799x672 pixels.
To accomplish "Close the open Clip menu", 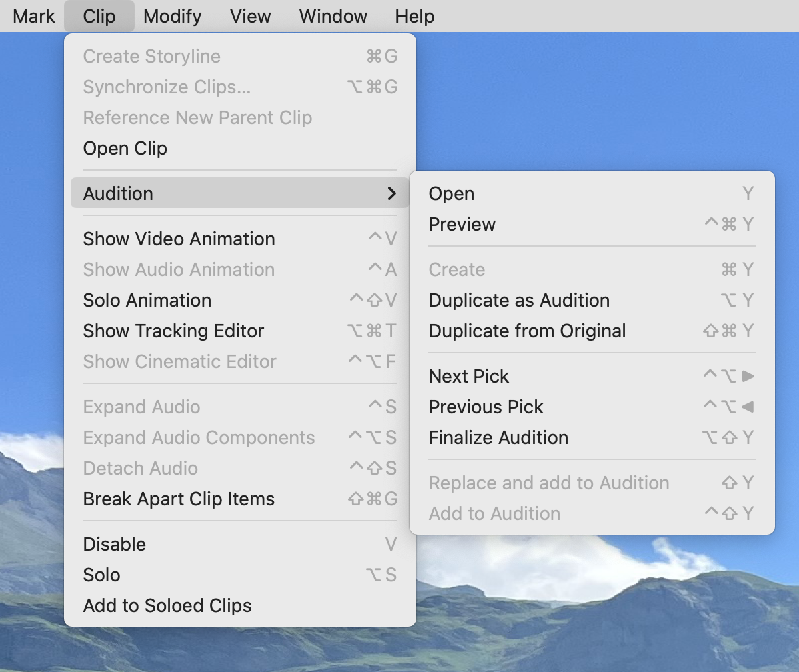I will pos(99,16).
